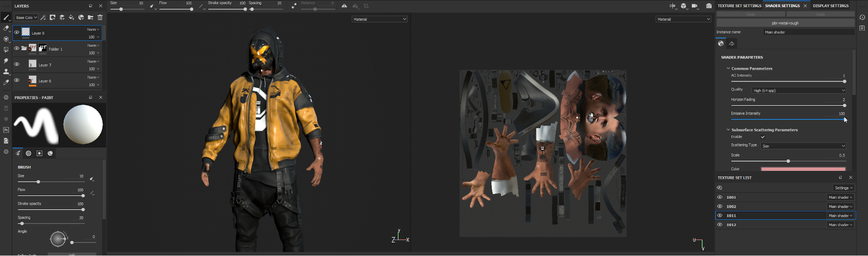868x256 pixels.
Task: Collapse the Common Parameters section
Action: (x=728, y=69)
